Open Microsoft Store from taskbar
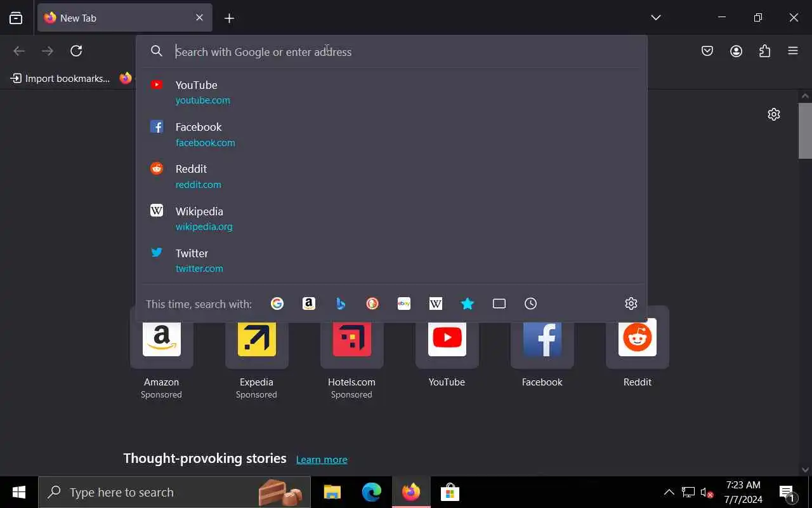This screenshot has width=812, height=508. coord(450,492)
